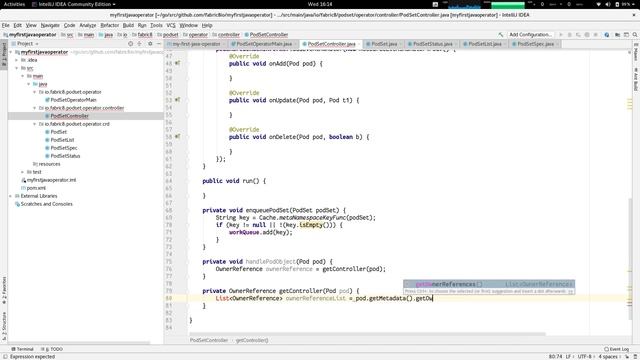Select PodSetSpec in project tree
The width and height of the screenshot is (640, 360).
(64, 148)
